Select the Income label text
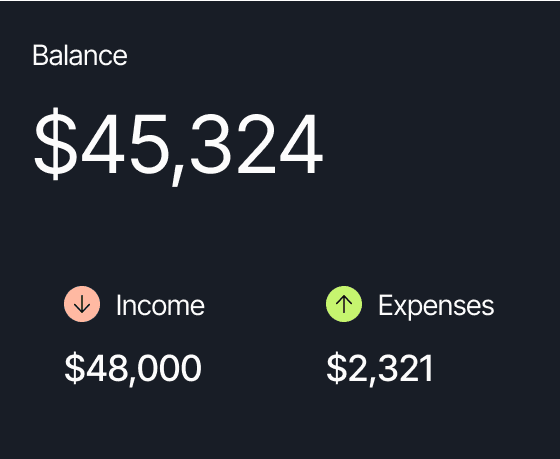560x459 pixels. click(160, 306)
